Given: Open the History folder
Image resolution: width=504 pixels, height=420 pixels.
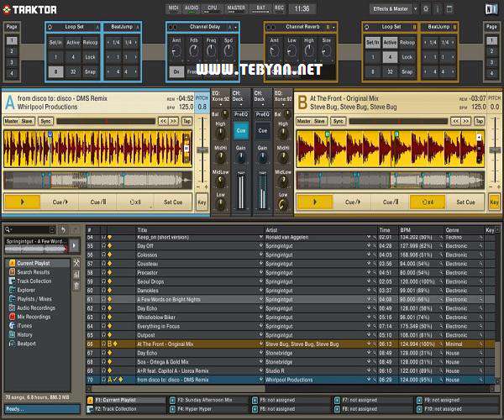Looking at the screenshot, I should 24,335.
